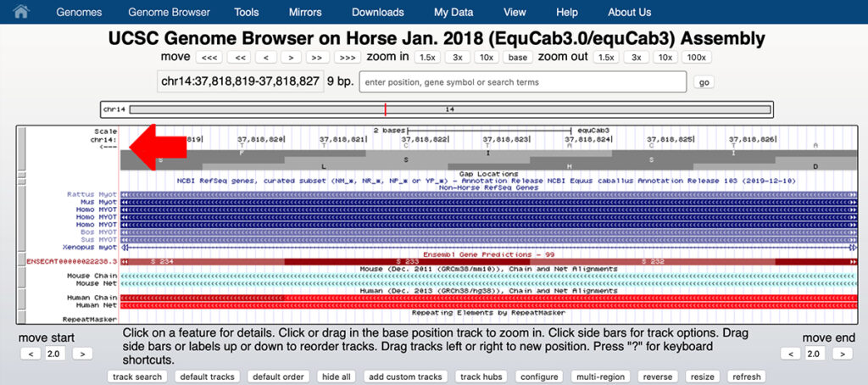Zoom in 3x
This screenshot has width=868, height=385.
tap(457, 58)
